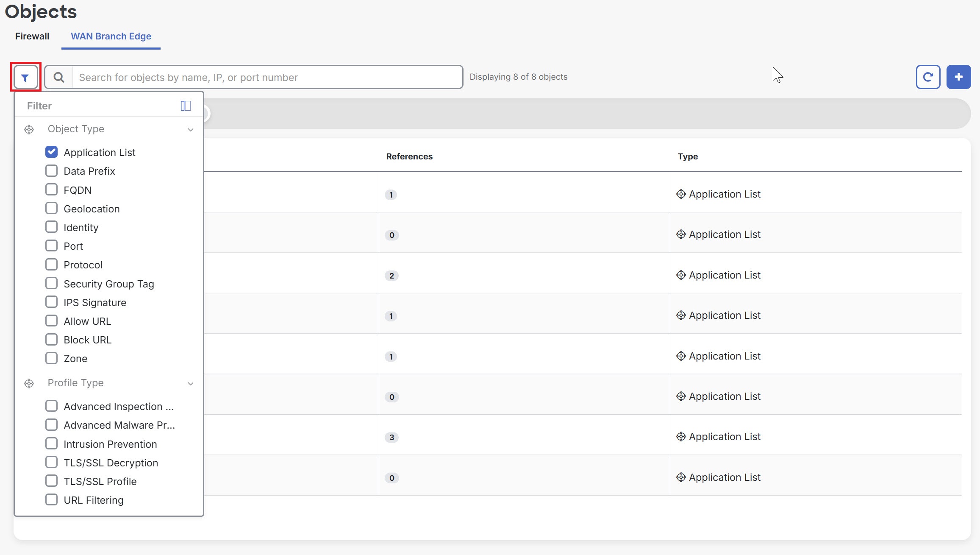Collapse the Object Type section
Image resolution: width=980 pixels, height=555 pixels.
(190, 129)
